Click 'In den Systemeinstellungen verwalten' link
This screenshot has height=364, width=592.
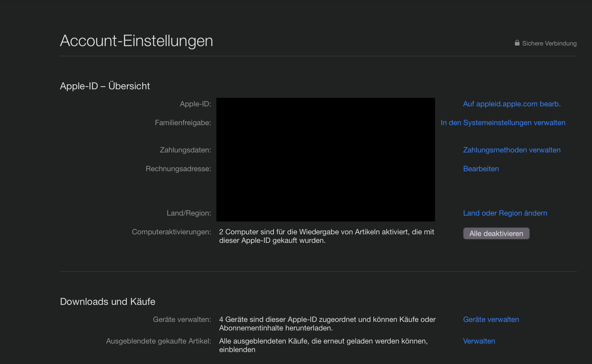click(x=503, y=123)
